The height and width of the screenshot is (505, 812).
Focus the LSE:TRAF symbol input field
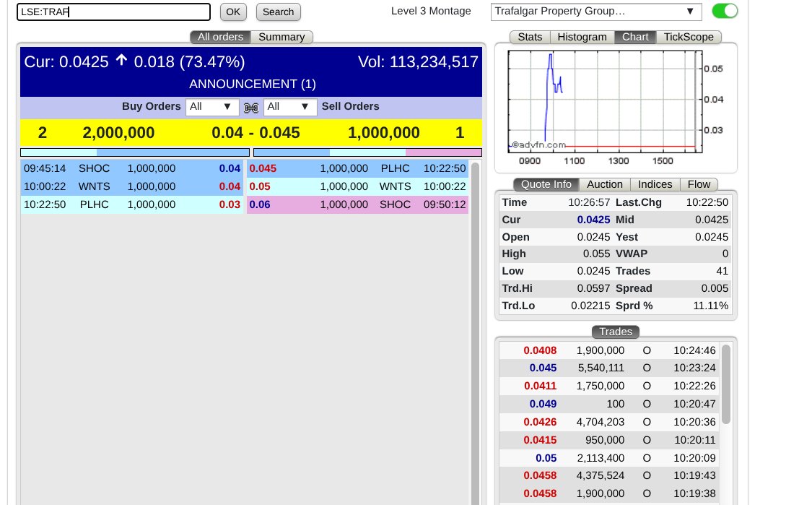[113, 12]
